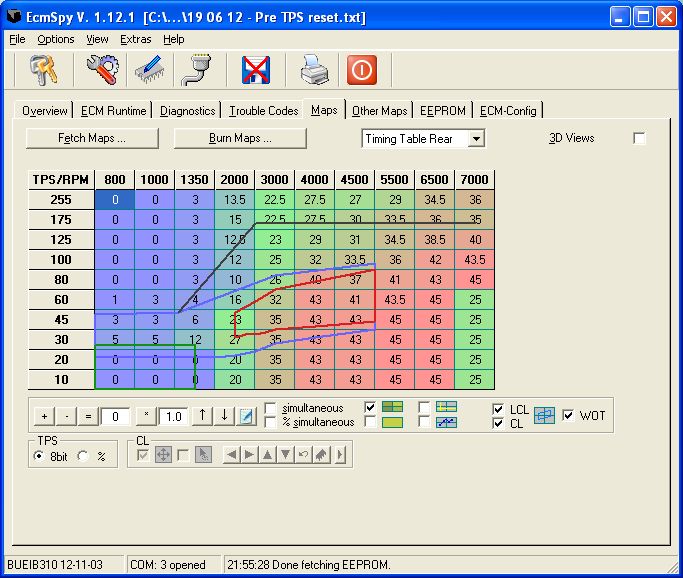Screen dimensions: 683x578
Task: Click the multiplier field showing 1.0
Action: pyautogui.click(x=173, y=416)
